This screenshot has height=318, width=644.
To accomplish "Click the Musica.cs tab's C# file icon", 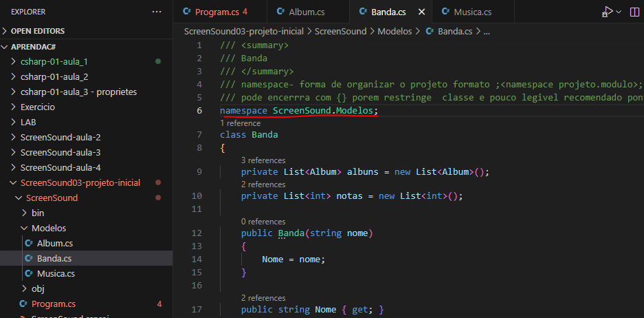I will click(445, 12).
